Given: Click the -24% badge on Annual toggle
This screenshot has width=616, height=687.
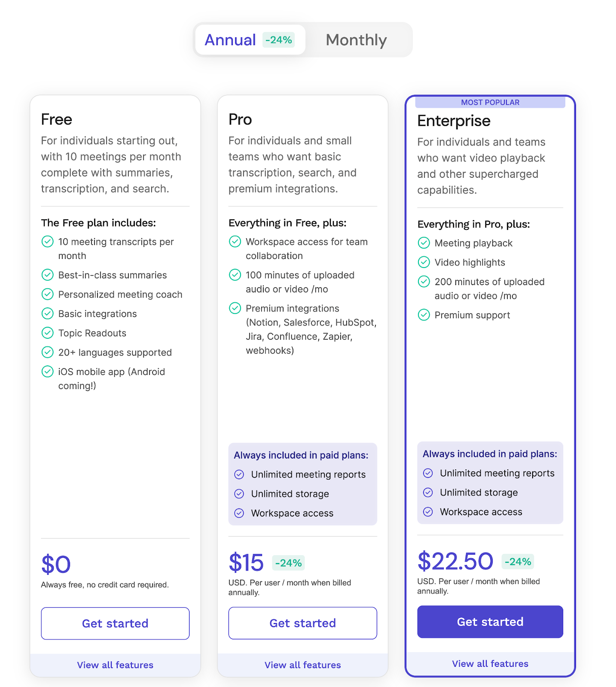Looking at the screenshot, I should pos(279,40).
